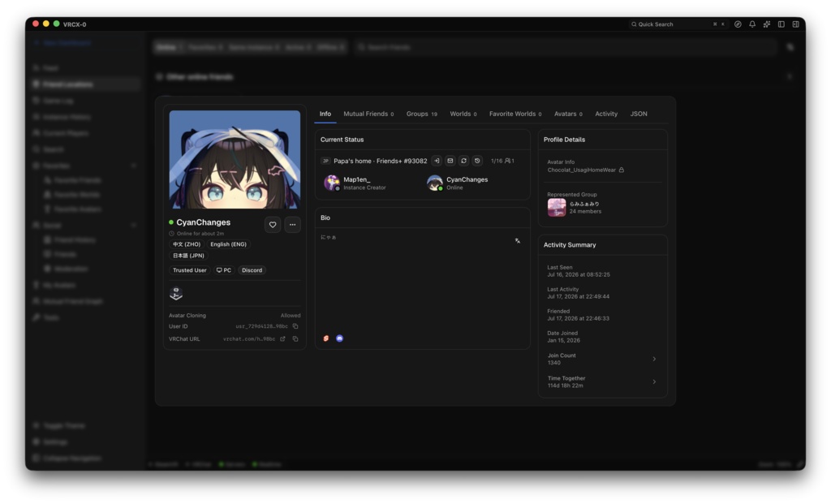The width and height of the screenshot is (831, 504).
Task: Focus the Quick Search field
Action: point(678,24)
